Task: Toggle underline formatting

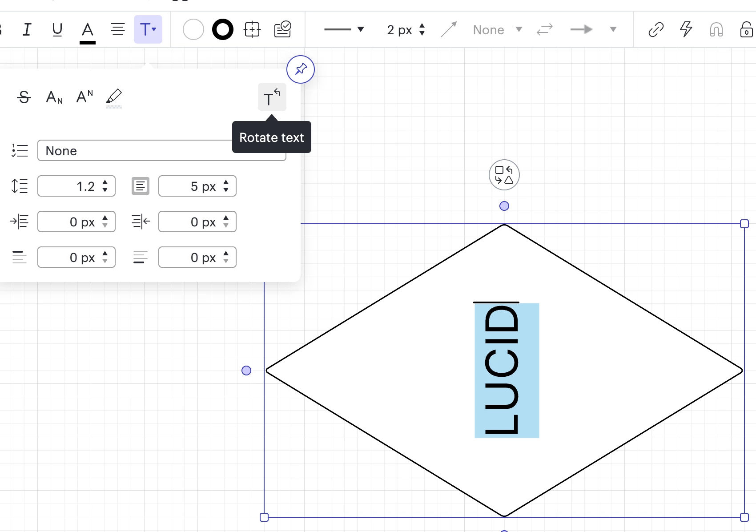Action: (57, 29)
